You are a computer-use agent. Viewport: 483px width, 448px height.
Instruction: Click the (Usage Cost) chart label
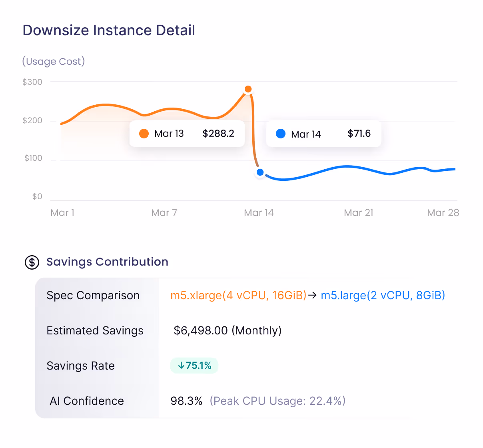53,61
